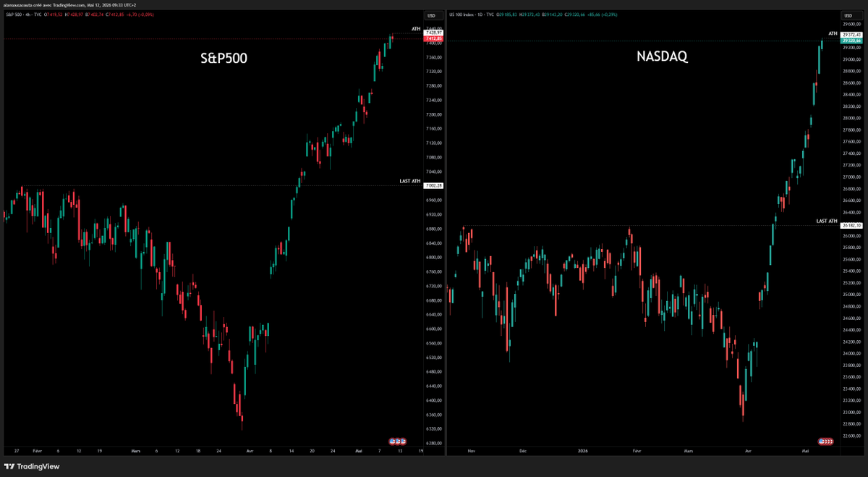The height and width of the screenshot is (477, 868).
Task: Click 'Avr' on the S&P 500 time axis
Action: (250, 450)
